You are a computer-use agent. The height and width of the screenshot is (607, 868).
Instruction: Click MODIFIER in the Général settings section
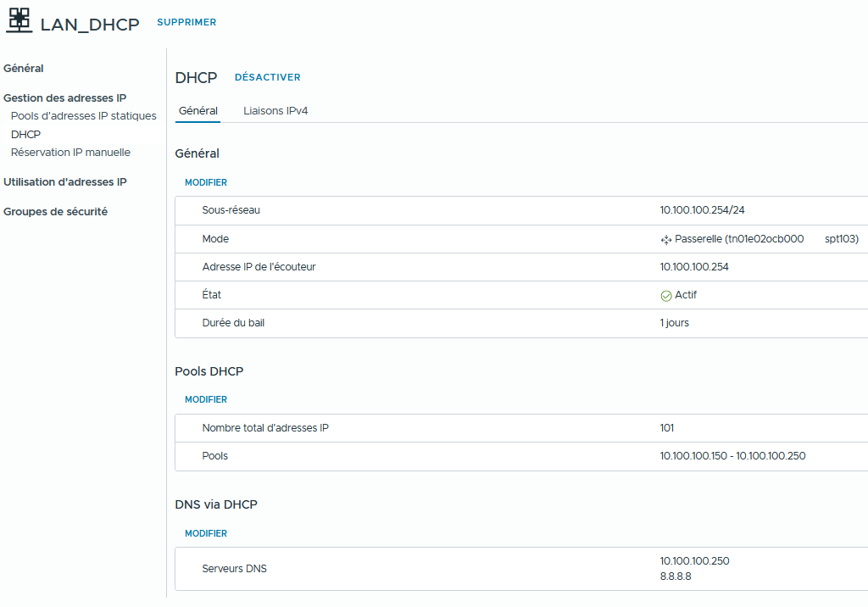click(206, 182)
